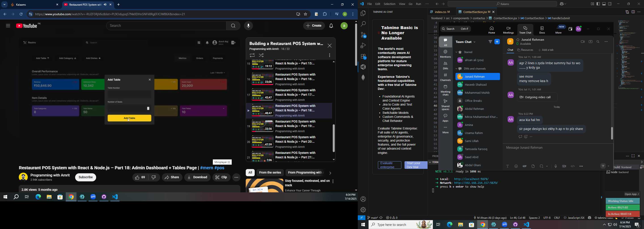Open emoji picker in Zoom message toolbar
The image size is (644, 229).
(x=516, y=166)
